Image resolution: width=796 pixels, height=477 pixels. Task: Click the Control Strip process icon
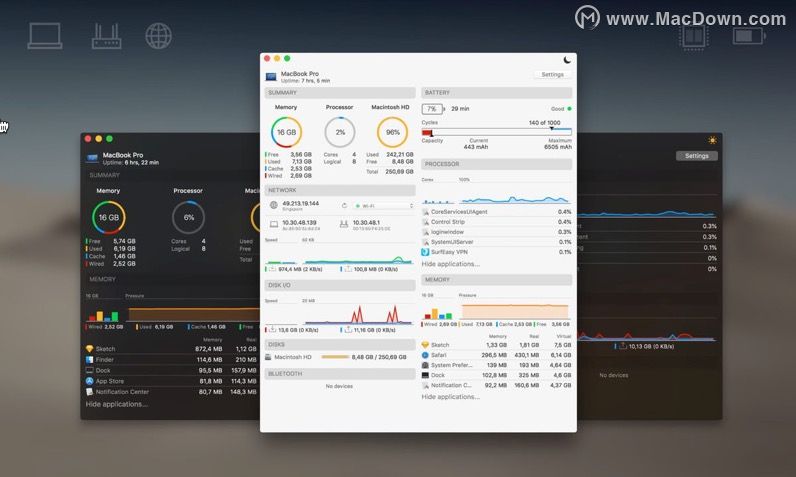pyautogui.click(x=425, y=222)
